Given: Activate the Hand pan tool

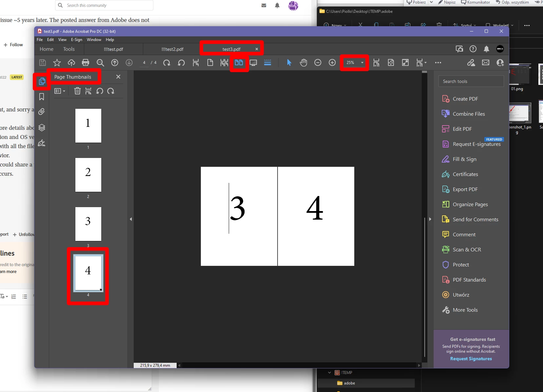Looking at the screenshot, I should click(303, 63).
